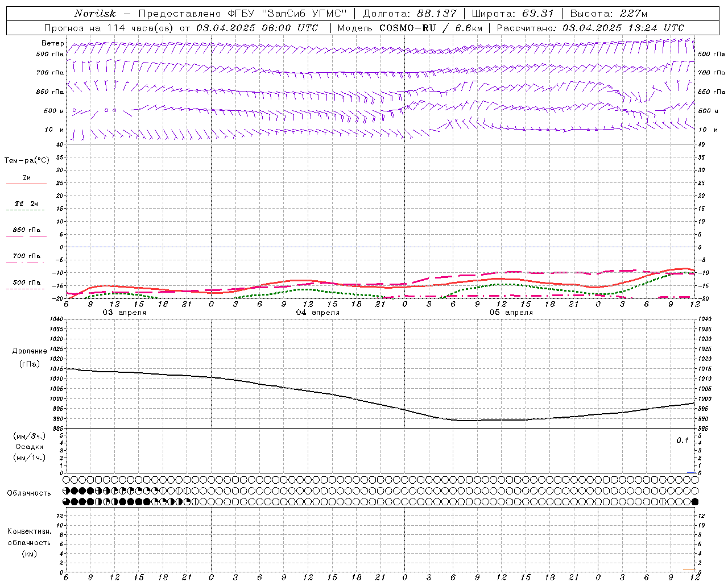Click the 'Осадки' precipitation label
The height and width of the screenshot is (582, 728).
click(x=30, y=447)
